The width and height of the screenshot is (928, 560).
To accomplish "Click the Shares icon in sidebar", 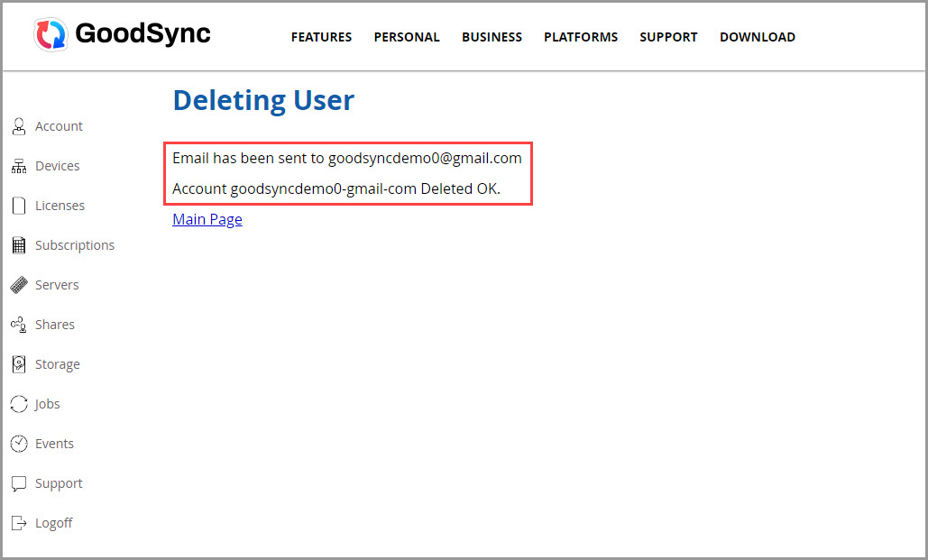I will pos(19,325).
